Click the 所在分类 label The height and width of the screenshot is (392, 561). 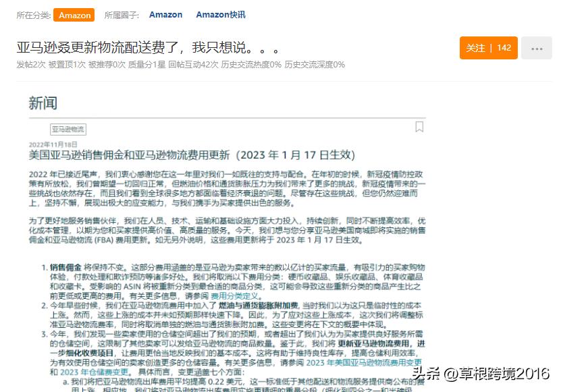pyautogui.click(x=34, y=14)
